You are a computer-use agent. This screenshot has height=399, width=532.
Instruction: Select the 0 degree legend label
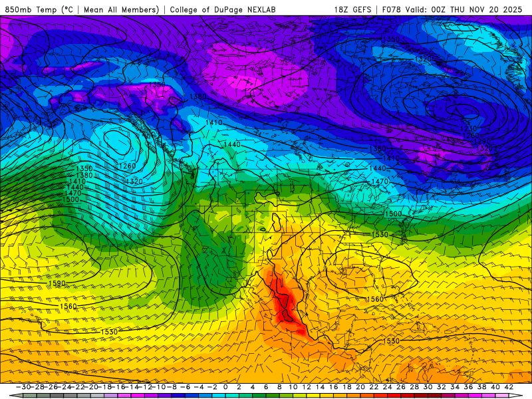tap(225, 387)
